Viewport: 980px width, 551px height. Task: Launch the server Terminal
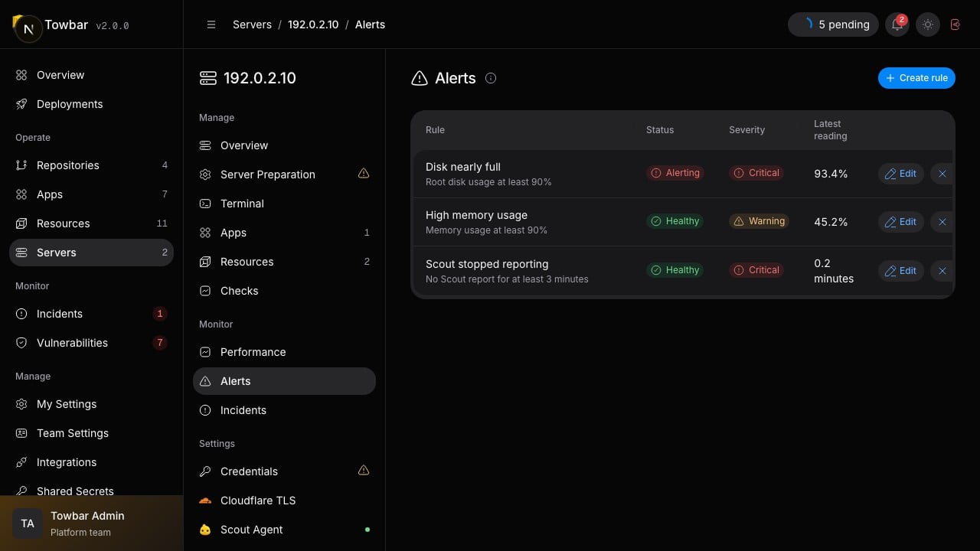point(284,204)
